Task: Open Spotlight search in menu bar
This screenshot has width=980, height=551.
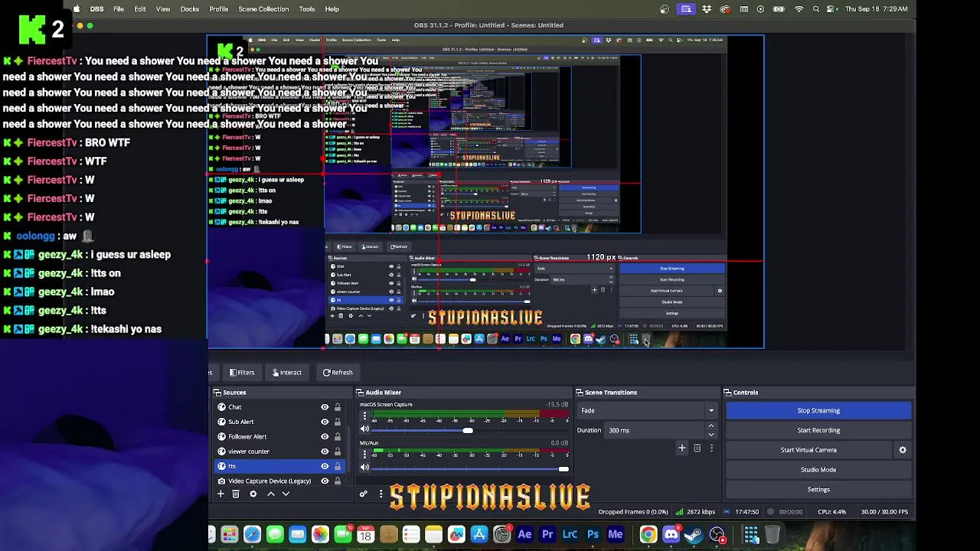Action: pyautogui.click(x=816, y=9)
